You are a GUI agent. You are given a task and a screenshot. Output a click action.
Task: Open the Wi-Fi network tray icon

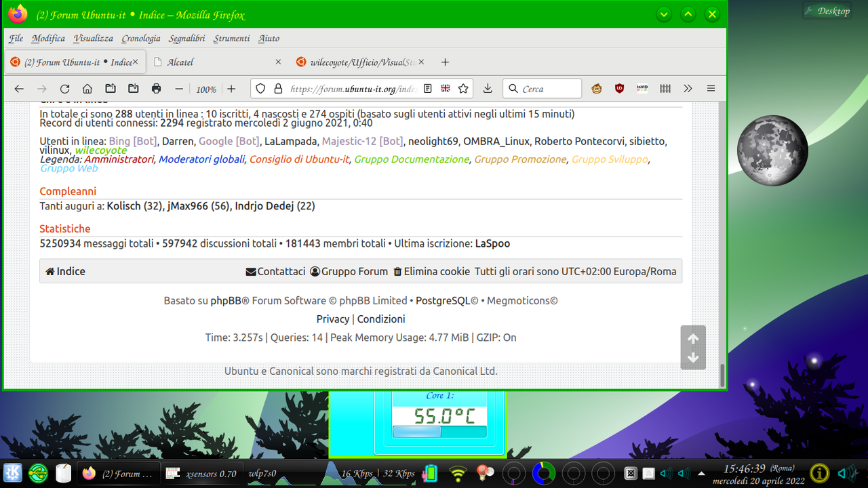[x=459, y=474]
